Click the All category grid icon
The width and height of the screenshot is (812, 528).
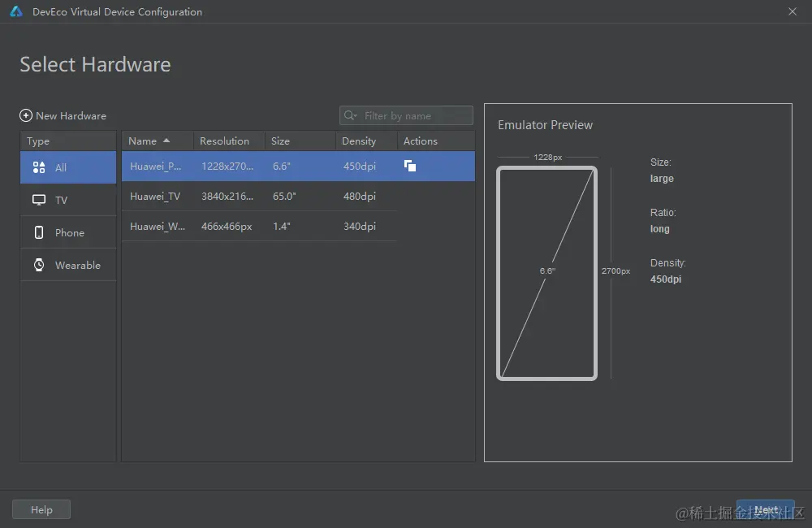coord(39,167)
